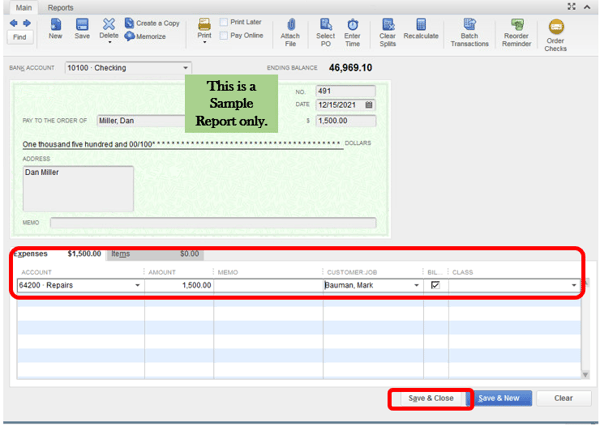Screen dimensions: 600x426
Task: Click Order Checks icon
Action: pos(556,35)
